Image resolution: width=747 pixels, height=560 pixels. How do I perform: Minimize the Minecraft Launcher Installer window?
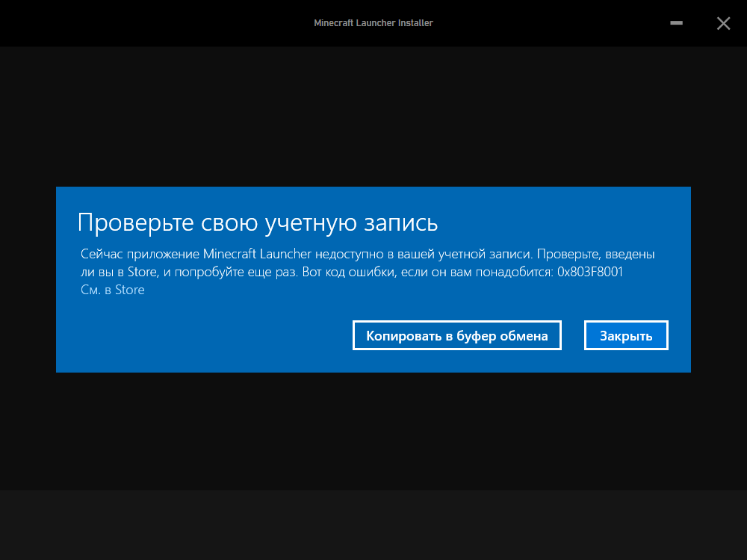[x=677, y=23]
